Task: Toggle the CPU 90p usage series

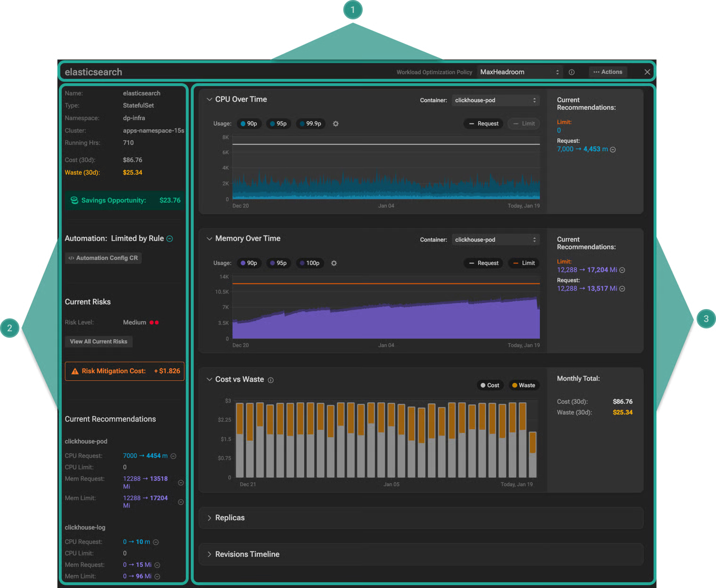Action: (x=249, y=123)
